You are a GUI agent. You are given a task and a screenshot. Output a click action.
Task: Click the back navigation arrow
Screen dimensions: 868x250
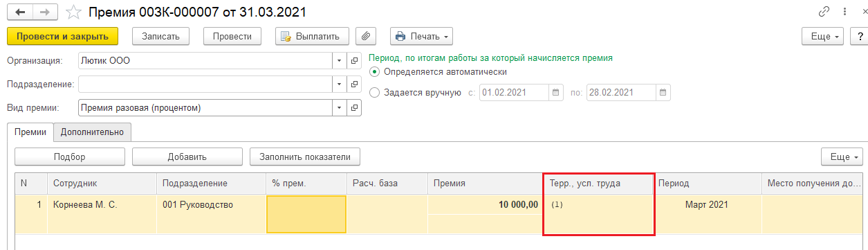point(18,12)
